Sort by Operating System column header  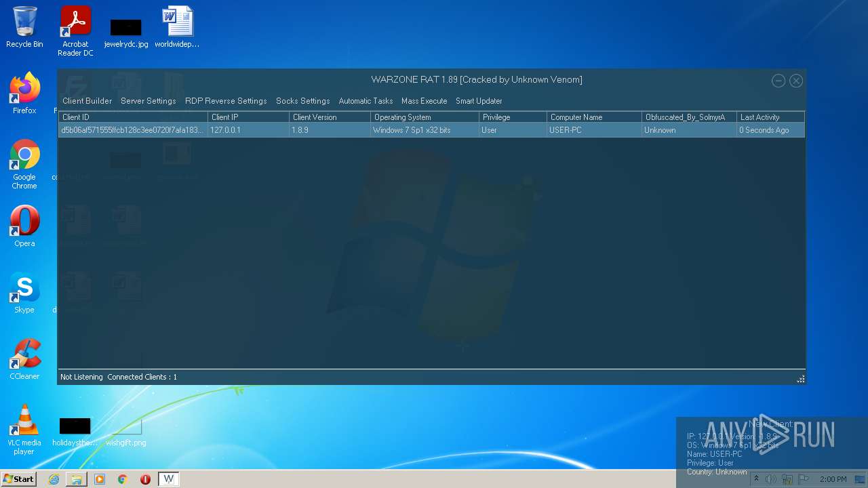(425, 117)
